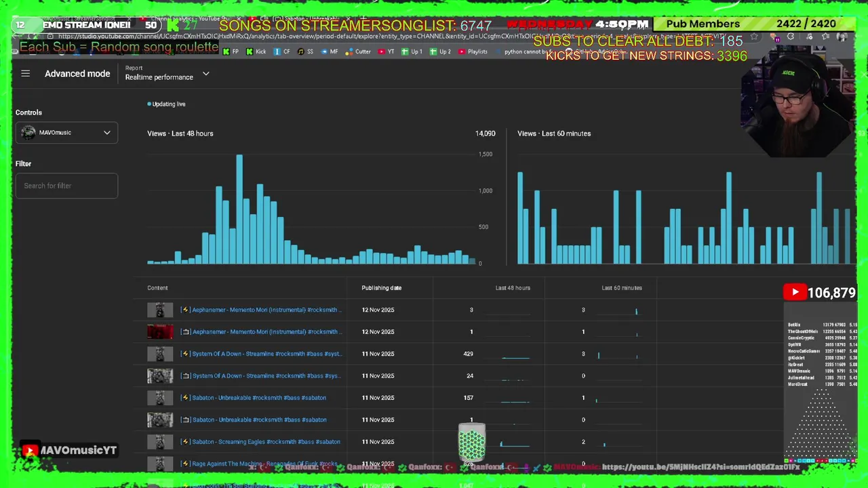This screenshot has height=488, width=868.
Task: Click the Sabaton Screaming Eagles thumbnail
Action: [x=160, y=442]
